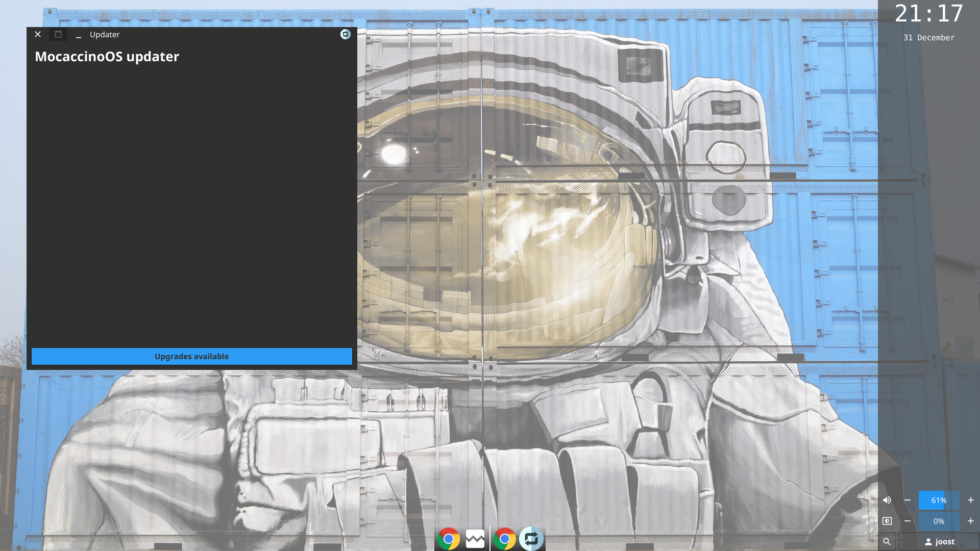The image size is (980, 551).
Task: Open the Chrome icon next to the monitor icon
Action: pyautogui.click(x=449, y=539)
